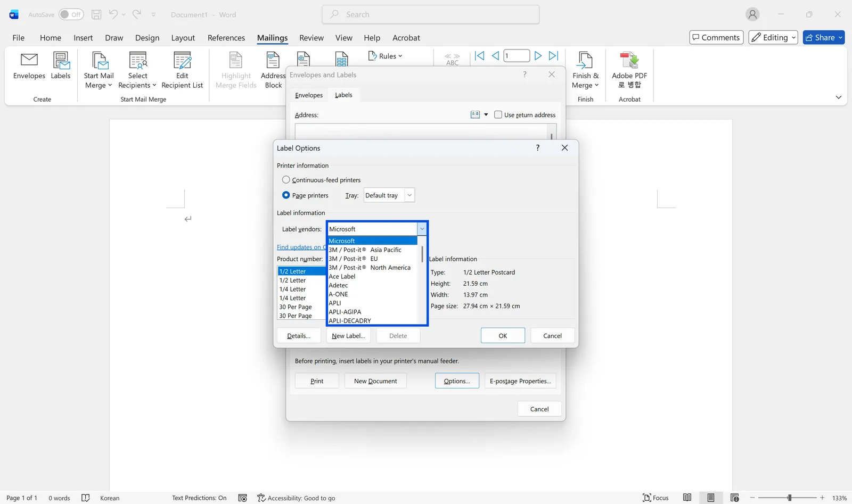
Task: Choose Adetec vendor from list
Action: 338,286
